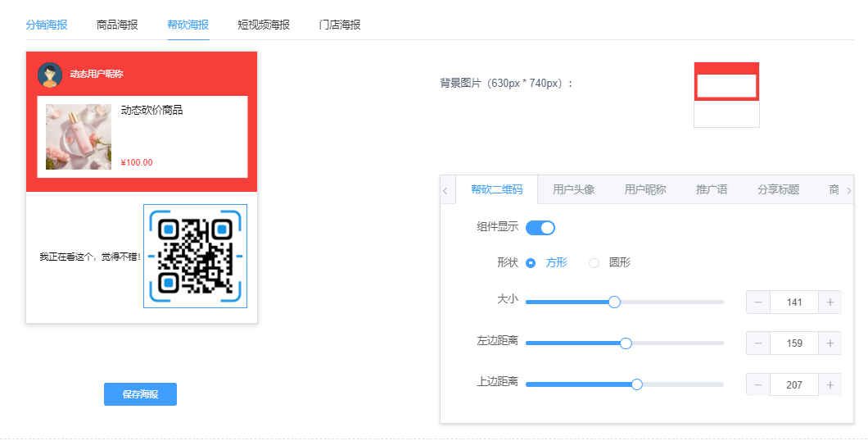Increase 上边距离 with the plus button
The image size is (868, 441).
(x=830, y=384)
